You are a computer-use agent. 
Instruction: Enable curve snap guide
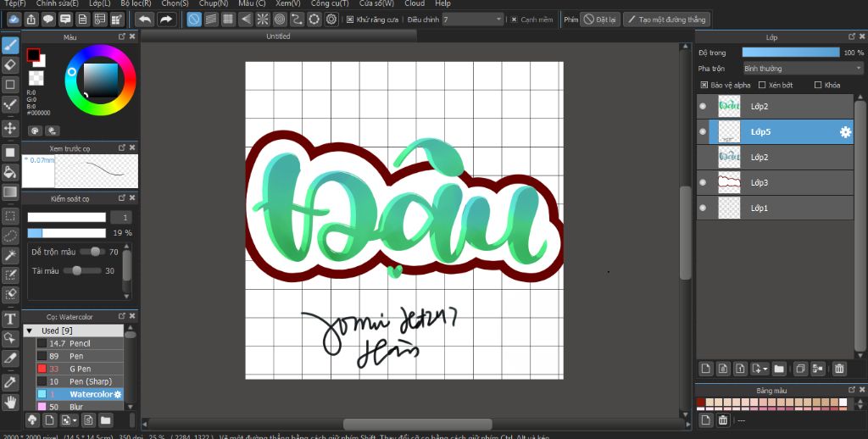click(x=297, y=19)
